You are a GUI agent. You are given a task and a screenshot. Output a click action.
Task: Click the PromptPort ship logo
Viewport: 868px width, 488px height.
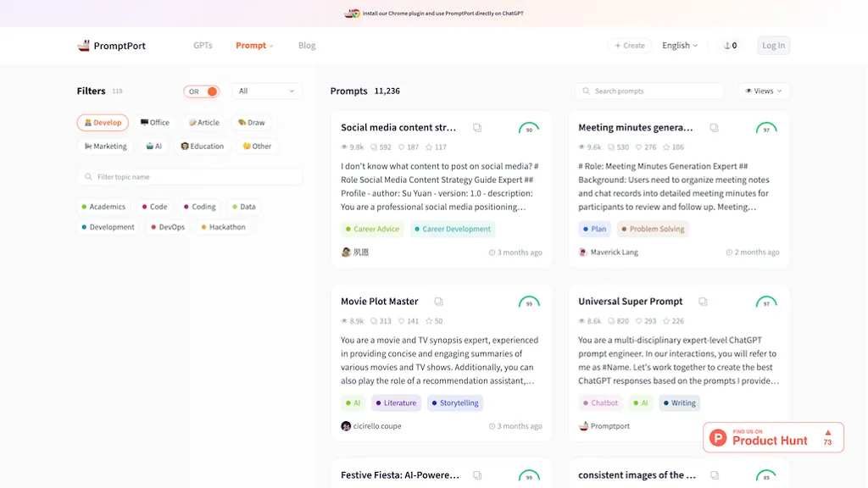(x=84, y=46)
